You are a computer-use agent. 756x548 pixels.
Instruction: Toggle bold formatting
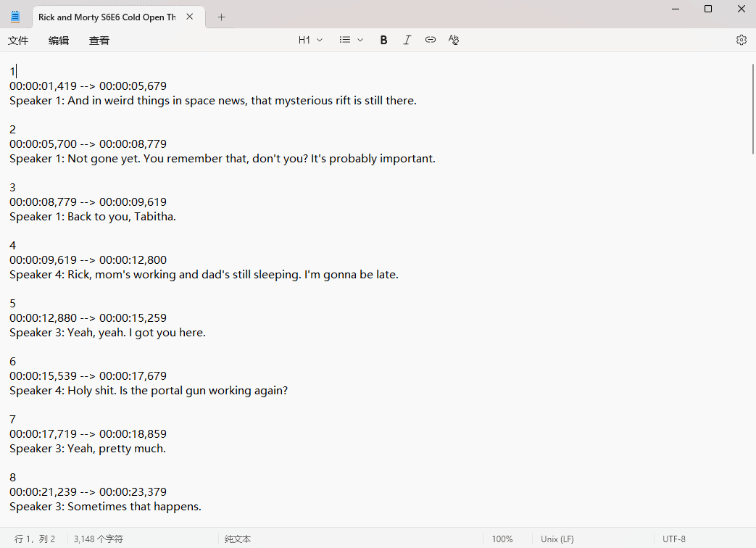click(x=383, y=41)
